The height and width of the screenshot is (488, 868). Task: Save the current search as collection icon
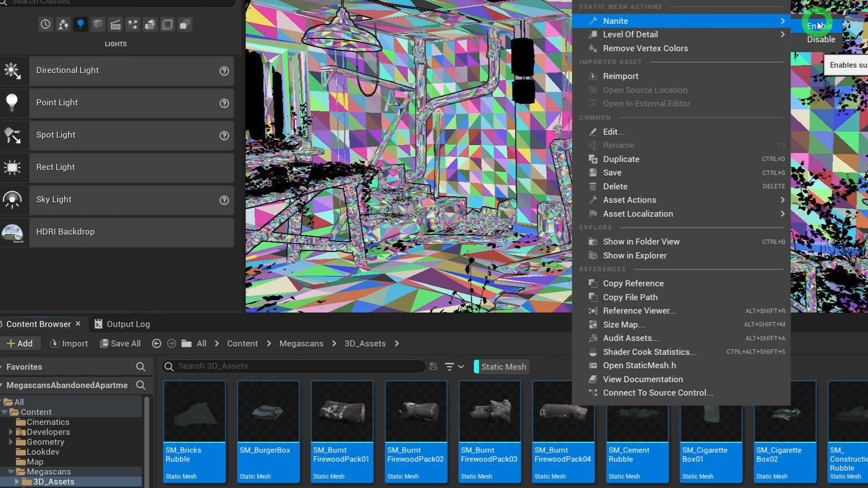click(x=433, y=366)
